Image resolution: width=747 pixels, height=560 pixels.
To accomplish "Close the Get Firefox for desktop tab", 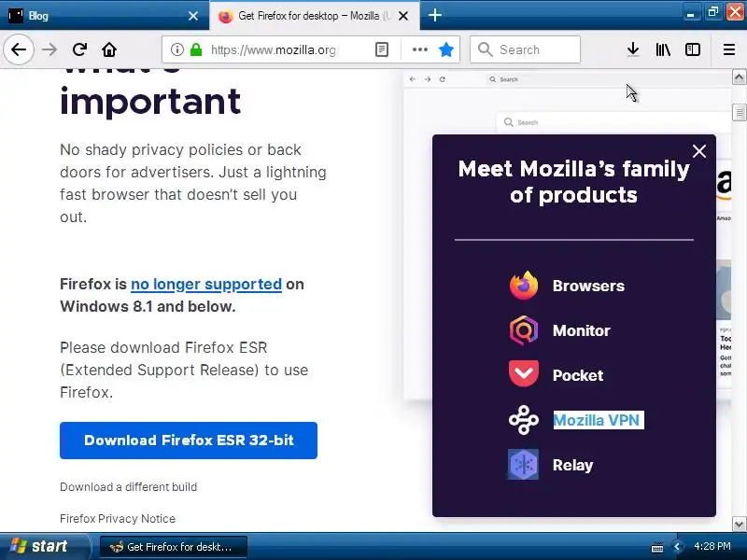I will [403, 16].
